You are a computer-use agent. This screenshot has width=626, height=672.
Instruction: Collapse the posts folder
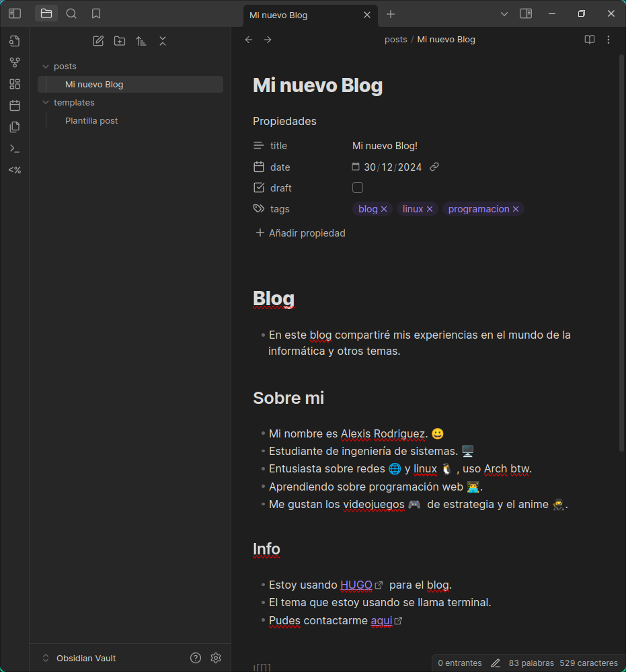46,67
